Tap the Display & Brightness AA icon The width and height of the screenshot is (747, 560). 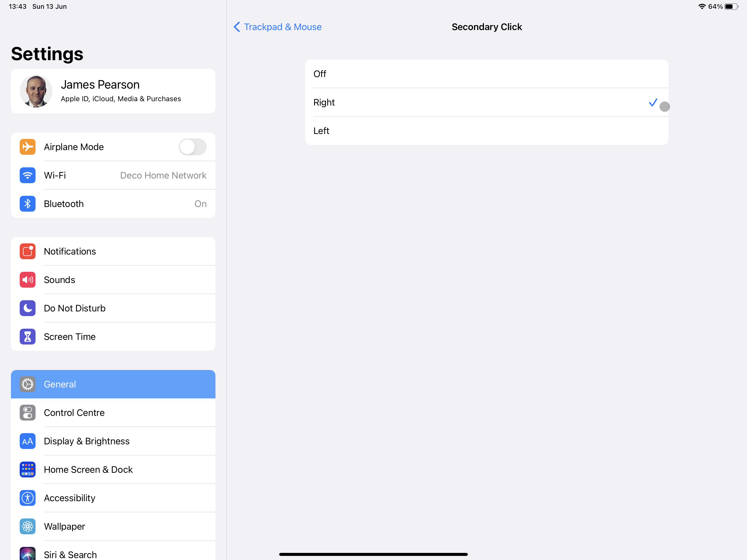(x=27, y=441)
